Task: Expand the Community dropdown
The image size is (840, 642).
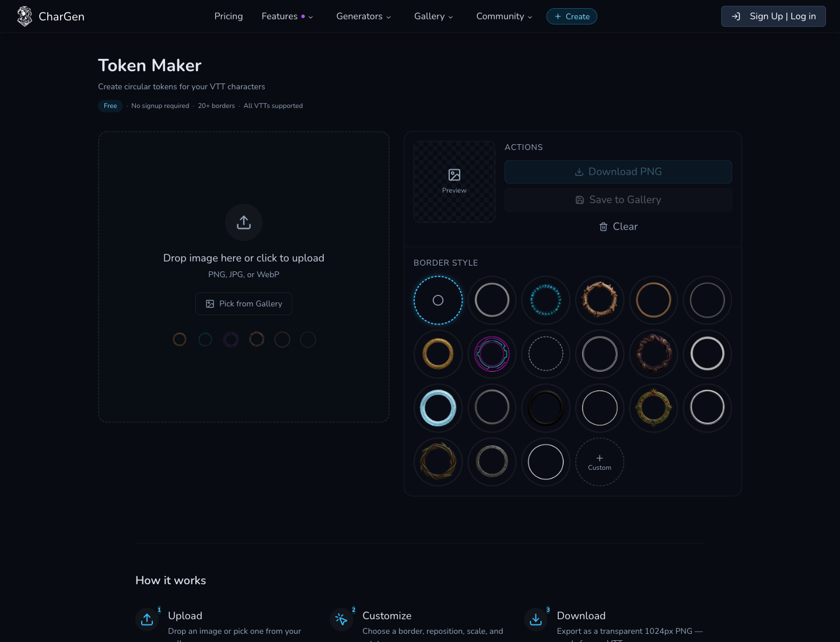Action: [x=503, y=16]
